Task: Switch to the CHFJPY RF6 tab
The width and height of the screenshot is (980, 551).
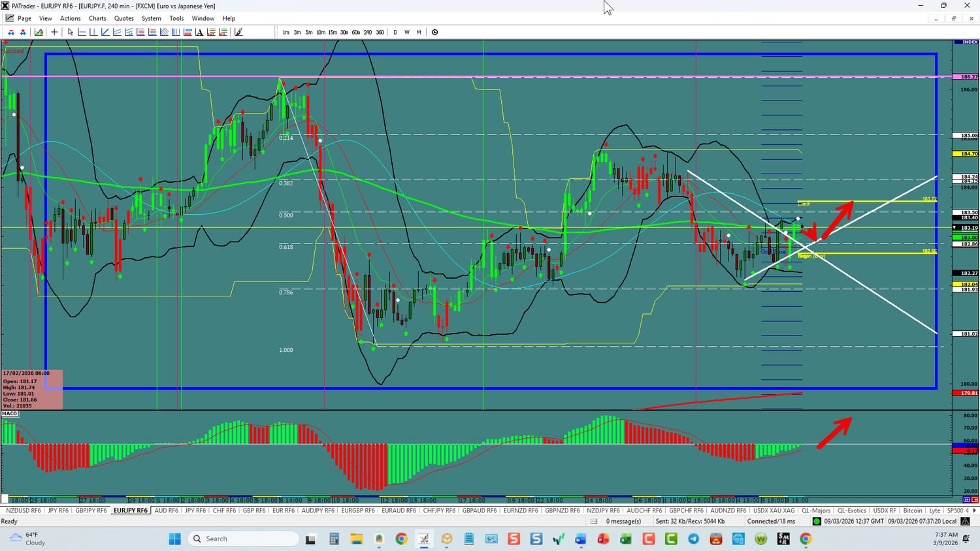Action: click(x=439, y=511)
